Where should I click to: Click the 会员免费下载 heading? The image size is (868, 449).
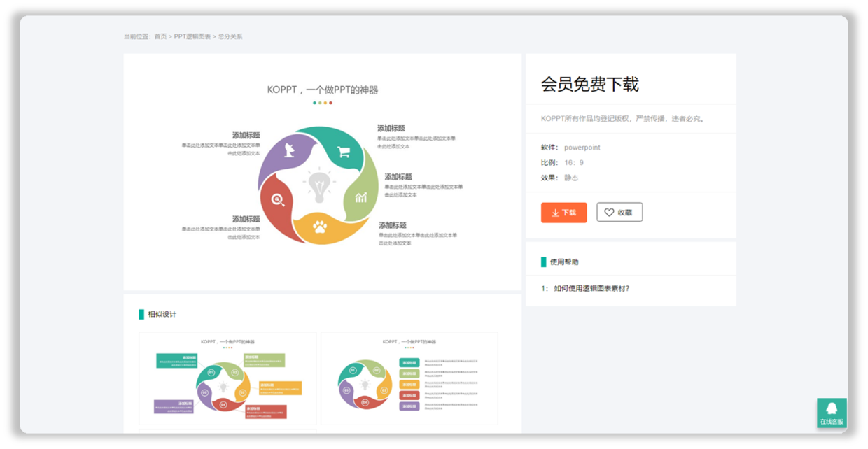[590, 85]
